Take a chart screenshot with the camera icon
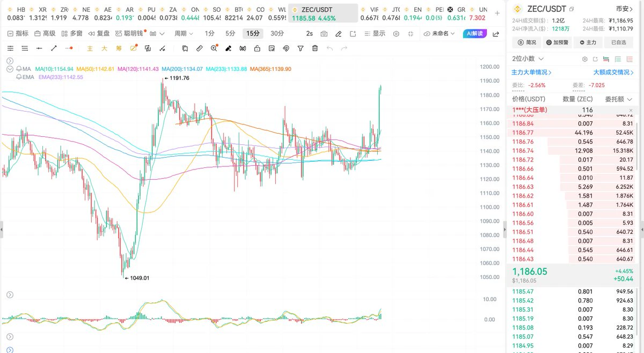 coord(324,34)
